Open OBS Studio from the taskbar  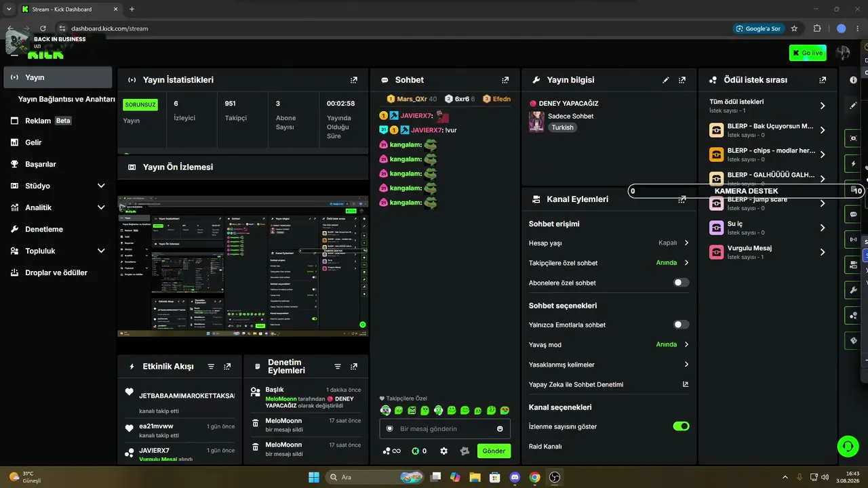point(555,477)
